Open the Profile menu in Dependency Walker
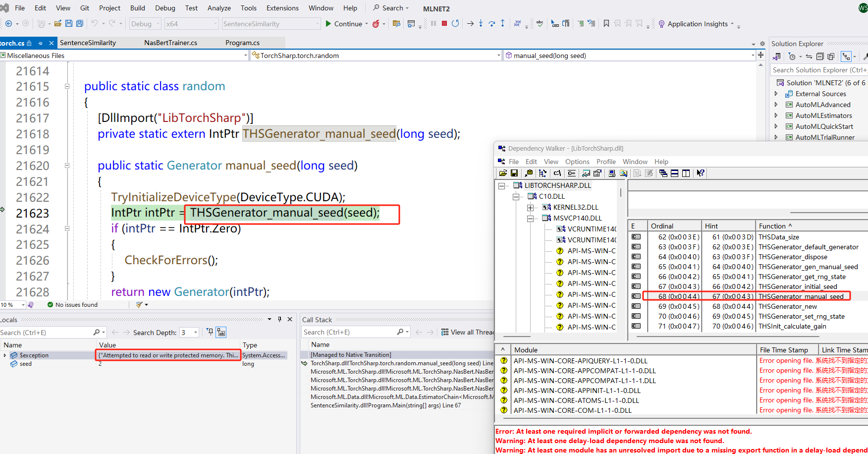This screenshot has height=454, width=868. [x=606, y=162]
